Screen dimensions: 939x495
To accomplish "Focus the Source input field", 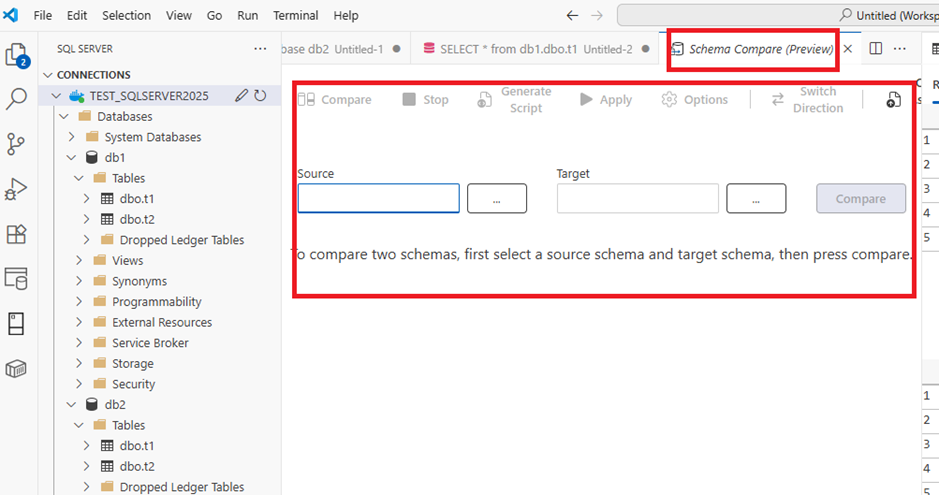I will click(378, 198).
